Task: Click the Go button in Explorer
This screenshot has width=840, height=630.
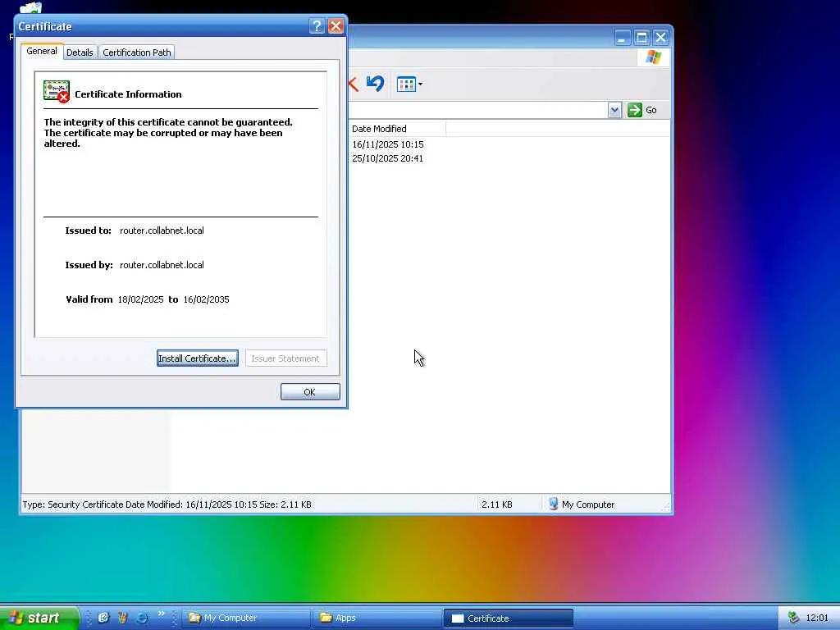Action: [642, 110]
